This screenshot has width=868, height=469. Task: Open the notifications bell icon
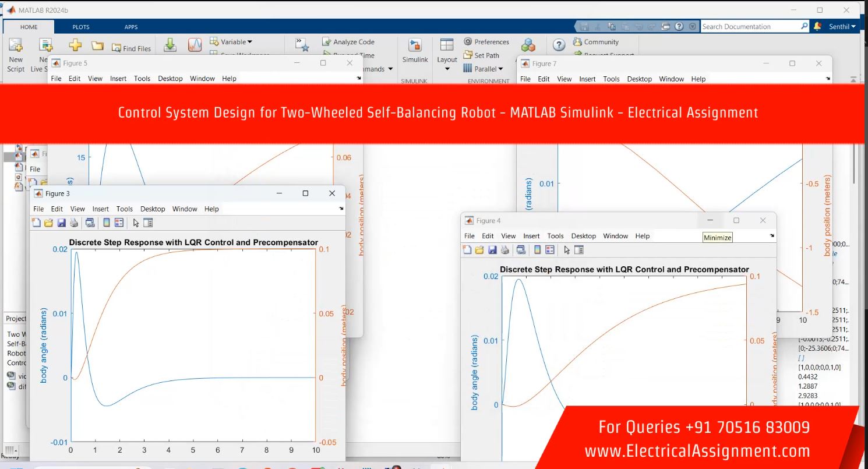pos(817,26)
